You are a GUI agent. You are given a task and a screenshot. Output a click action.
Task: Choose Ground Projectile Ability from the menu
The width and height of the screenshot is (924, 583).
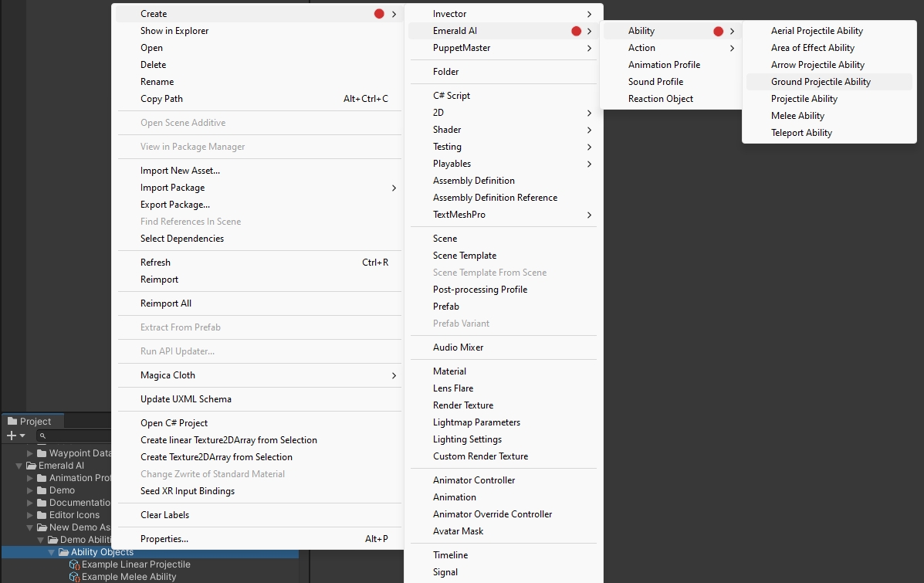[821, 82]
